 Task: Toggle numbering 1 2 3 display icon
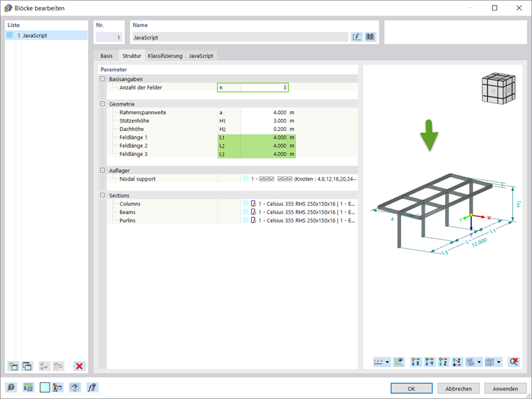coord(378,362)
